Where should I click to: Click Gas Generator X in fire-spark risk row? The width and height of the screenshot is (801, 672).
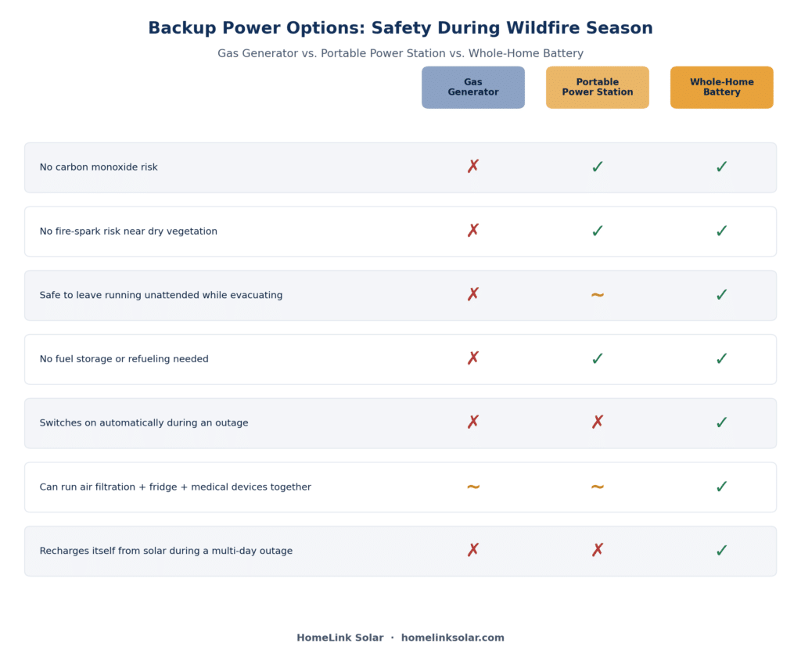473,230
